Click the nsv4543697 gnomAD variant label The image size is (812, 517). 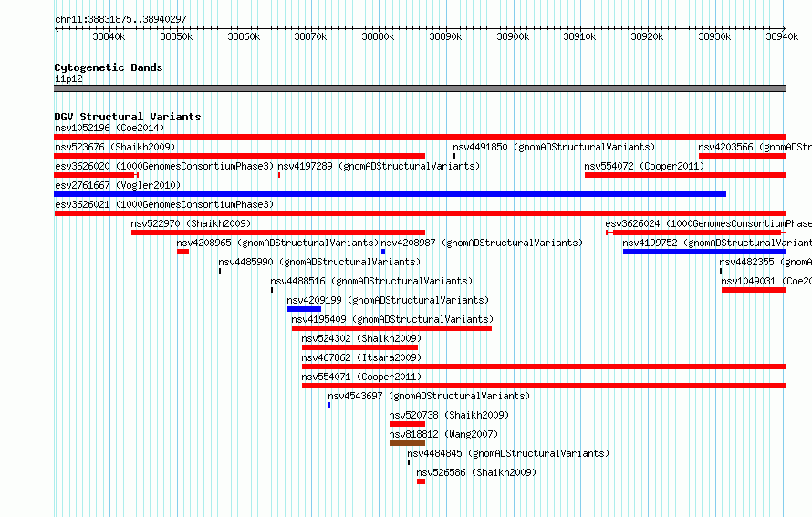click(x=429, y=396)
